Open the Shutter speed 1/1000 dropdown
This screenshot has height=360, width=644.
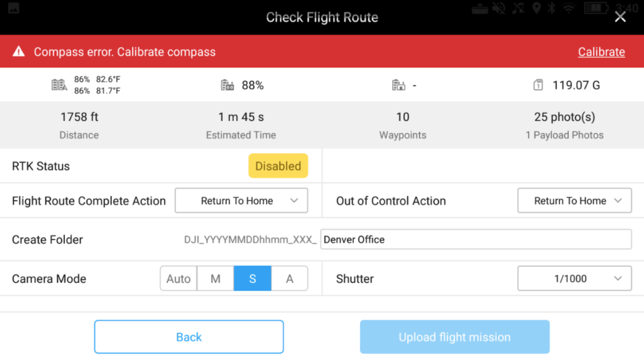tap(574, 279)
